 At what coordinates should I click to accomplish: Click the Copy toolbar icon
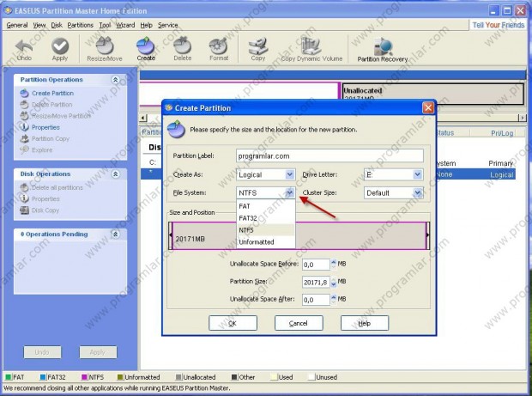258,46
